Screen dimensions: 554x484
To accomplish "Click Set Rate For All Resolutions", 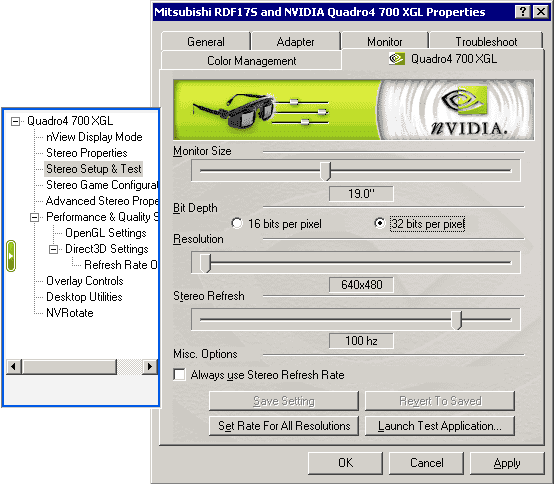I will point(284,426).
